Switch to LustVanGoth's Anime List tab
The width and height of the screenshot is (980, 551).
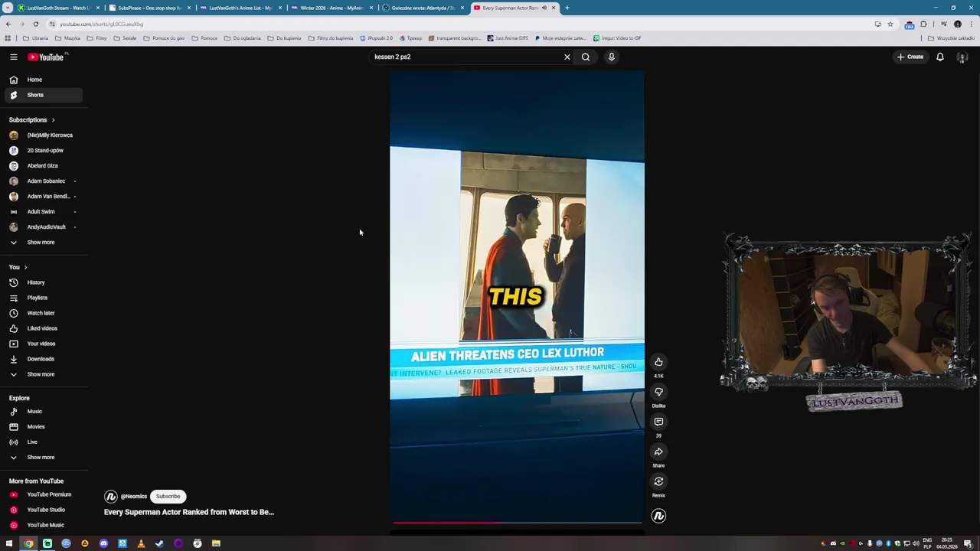tap(240, 8)
